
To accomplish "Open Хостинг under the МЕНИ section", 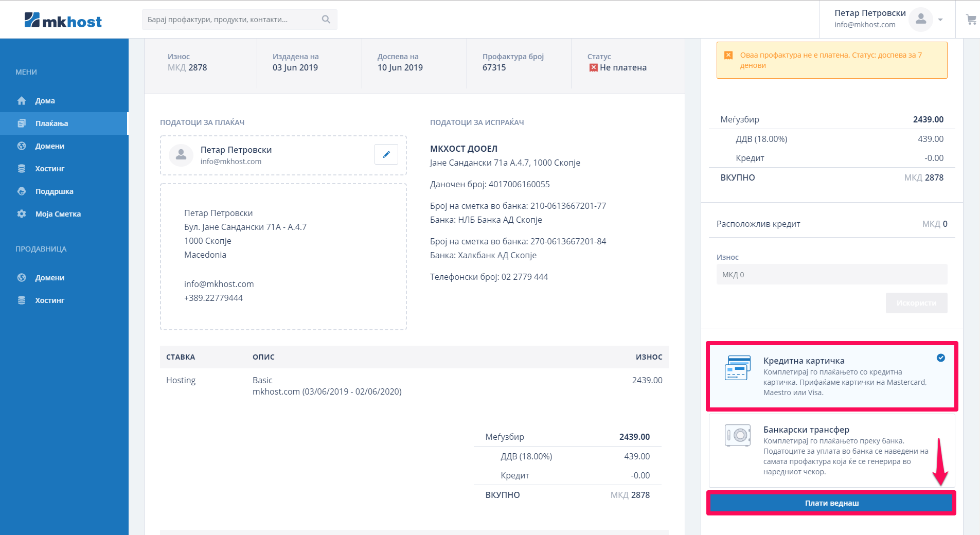I will [x=49, y=169].
